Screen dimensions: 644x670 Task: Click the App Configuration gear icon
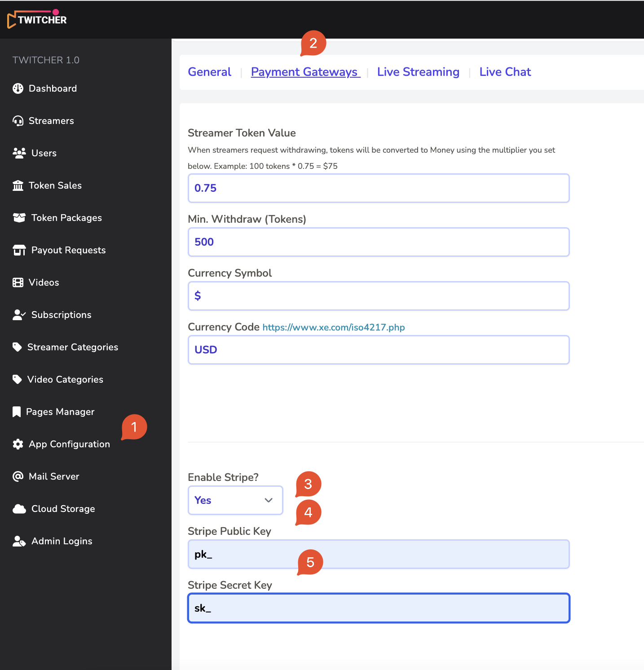coord(18,444)
